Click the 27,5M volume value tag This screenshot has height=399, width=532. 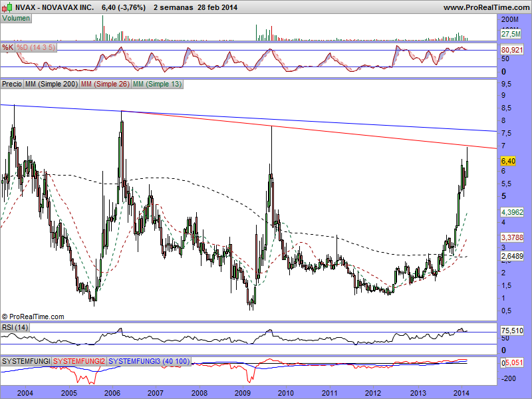[x=511, y=34]
